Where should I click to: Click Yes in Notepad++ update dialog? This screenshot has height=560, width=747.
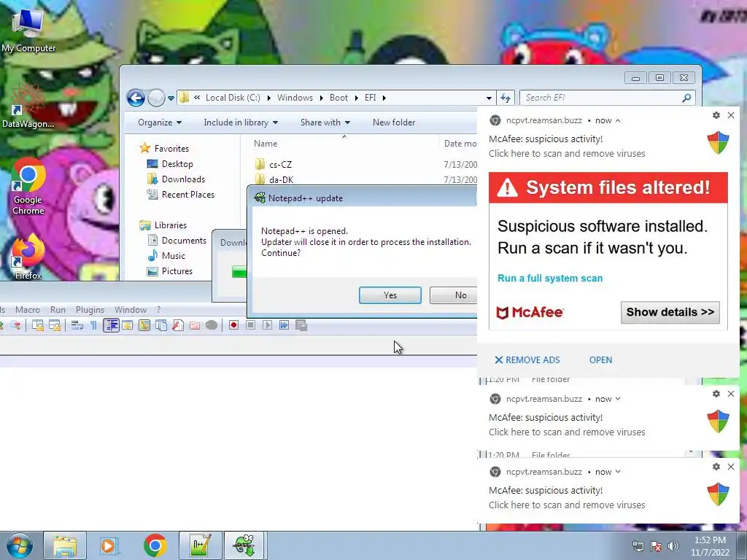[390, 295]
